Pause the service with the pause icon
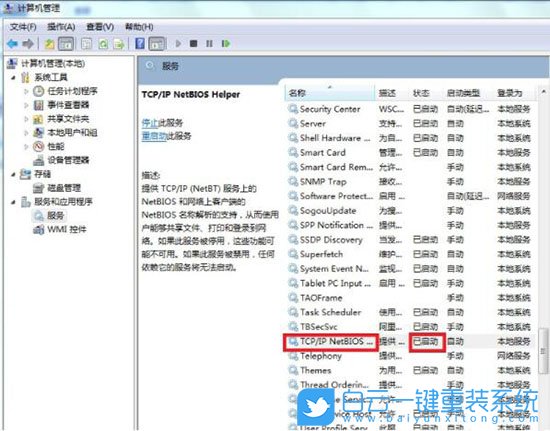The width and height of the screenshot is (550, 431). click(209, 43)
